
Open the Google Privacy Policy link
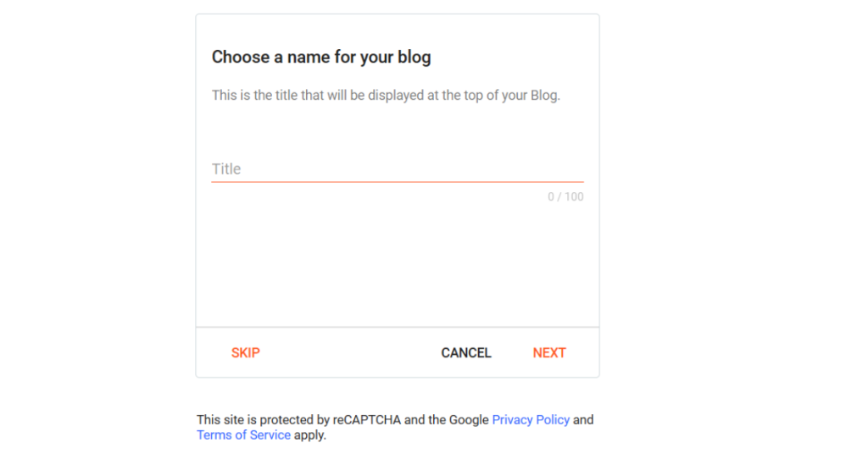click(531, 420)
